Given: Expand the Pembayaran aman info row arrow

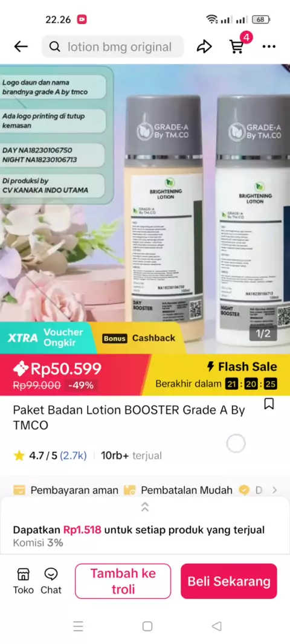Looking at the screenshot, I should [x=274, y=490].
